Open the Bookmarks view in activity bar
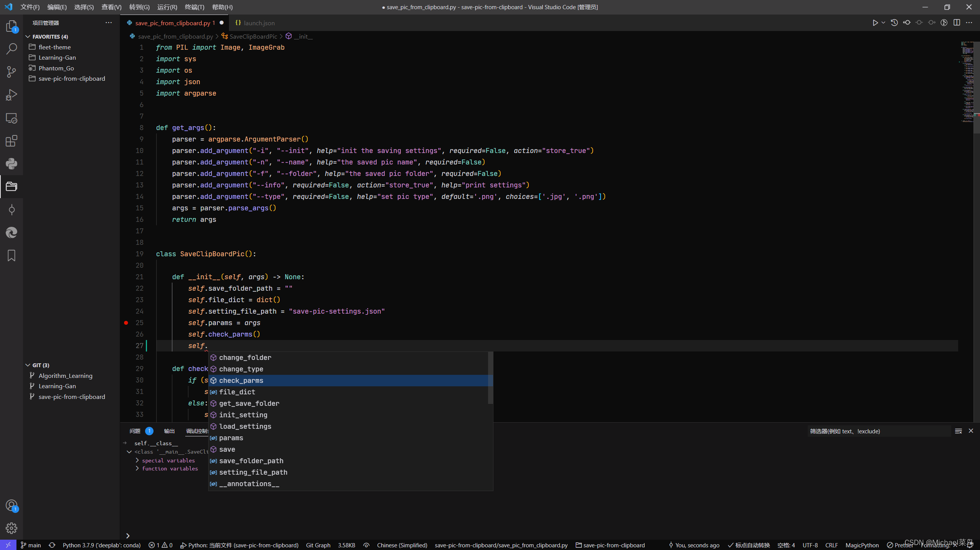 pos(11,255)
